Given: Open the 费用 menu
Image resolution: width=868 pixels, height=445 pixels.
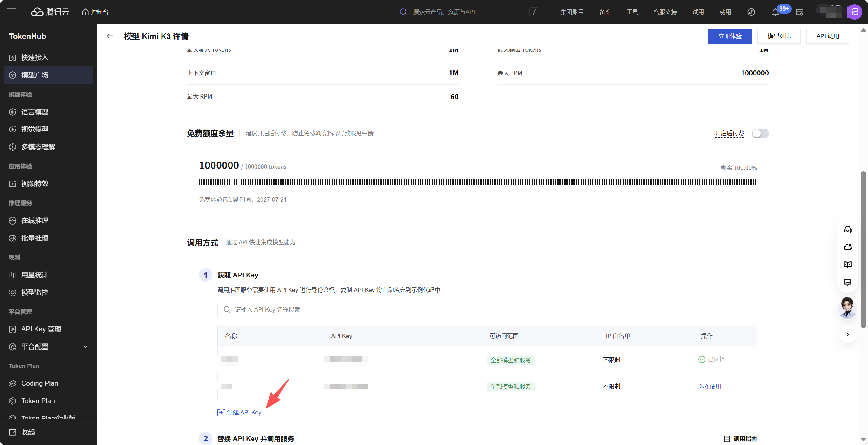Looking at the screenshot, I should [725, 12].
